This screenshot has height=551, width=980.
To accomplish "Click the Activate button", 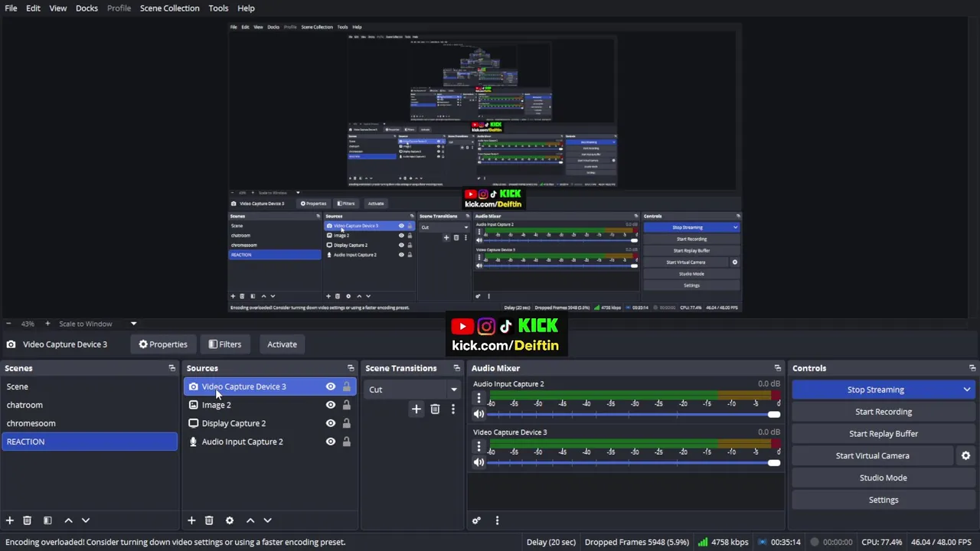I will (282, 344).
